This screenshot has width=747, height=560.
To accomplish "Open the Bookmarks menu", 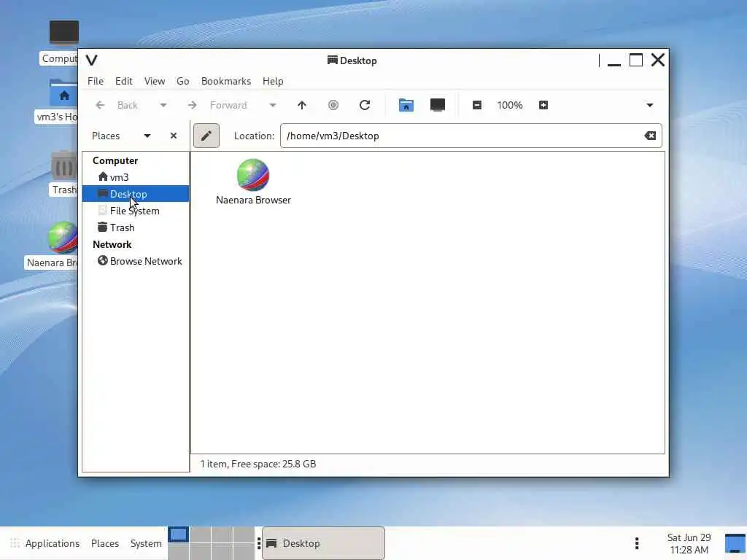I will point(226,81).
